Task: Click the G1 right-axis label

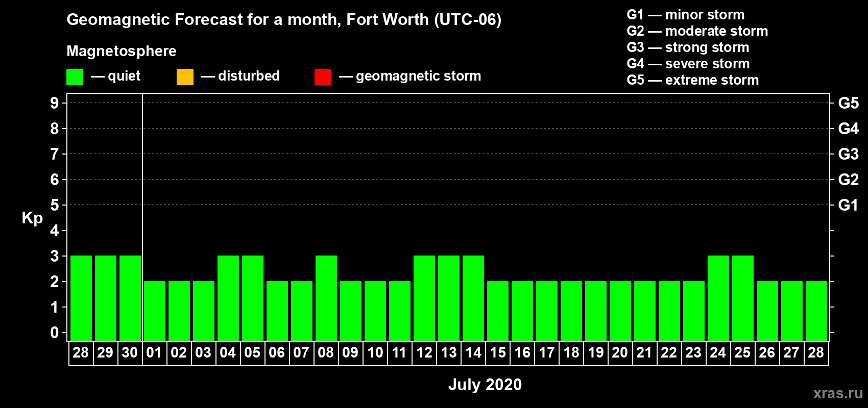Action: point(849,205)
